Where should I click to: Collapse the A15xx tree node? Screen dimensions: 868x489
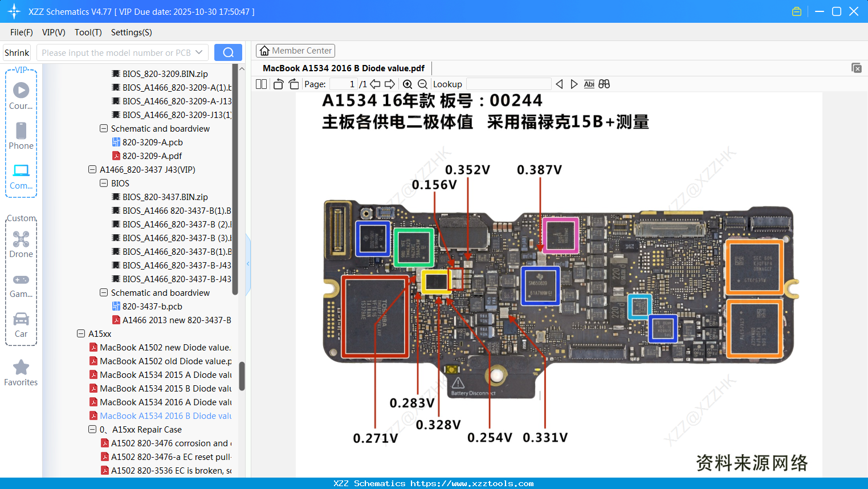(81, 333)
